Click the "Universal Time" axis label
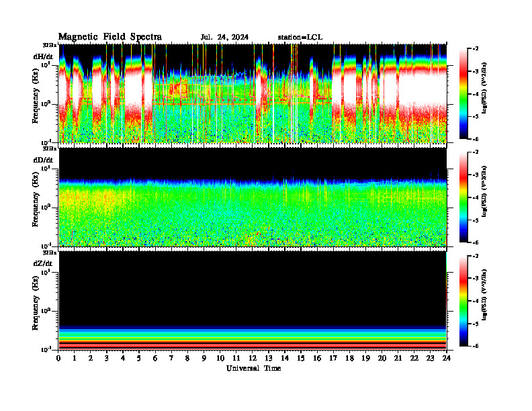532x411 pixels. [x=253, y=368]
